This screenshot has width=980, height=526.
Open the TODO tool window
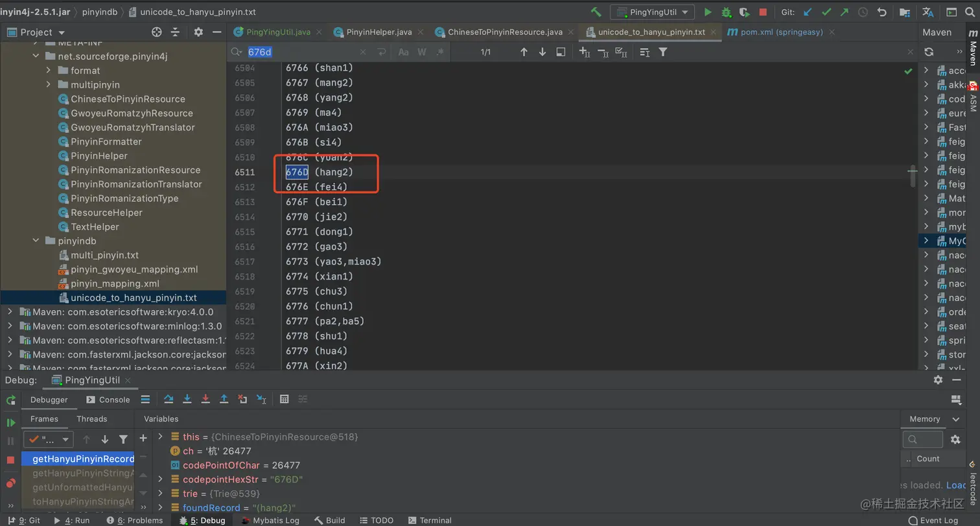coord(376,520)
